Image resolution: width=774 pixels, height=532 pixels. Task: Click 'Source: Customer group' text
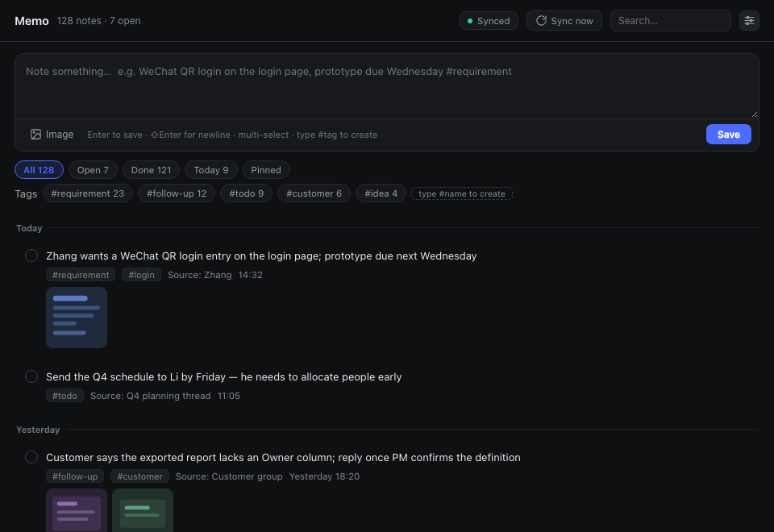229,476
